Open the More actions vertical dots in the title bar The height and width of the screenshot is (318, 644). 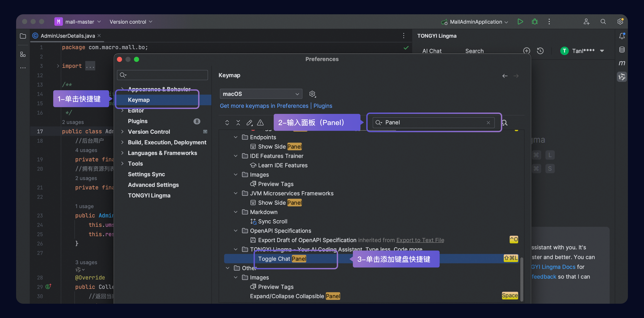(549, 22)
